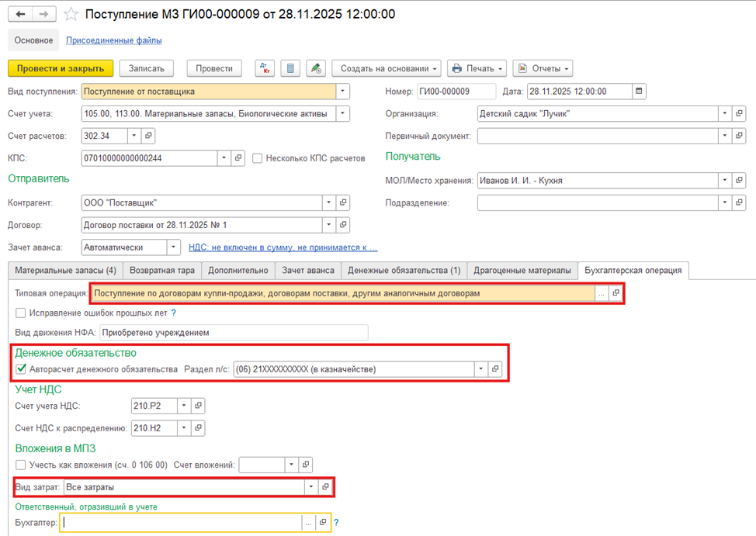756x536 pixels.
Task: Expand Раздел л/с dropdown arrow
Action: tap(480, 369)
